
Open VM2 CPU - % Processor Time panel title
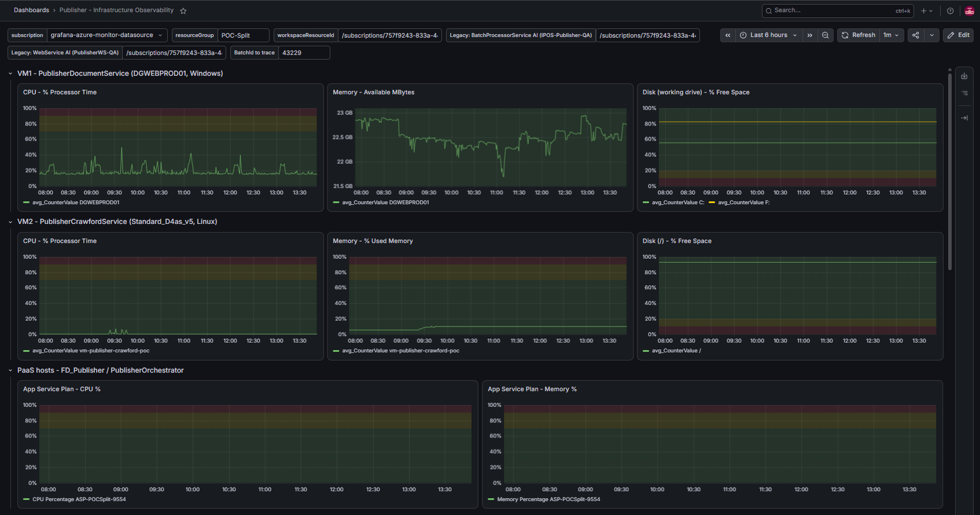(x=60, y=241)
